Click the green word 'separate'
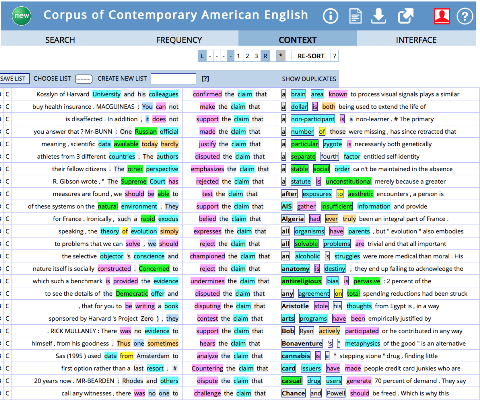The width and height of the screenshot is (480, 400). [303, 156]
